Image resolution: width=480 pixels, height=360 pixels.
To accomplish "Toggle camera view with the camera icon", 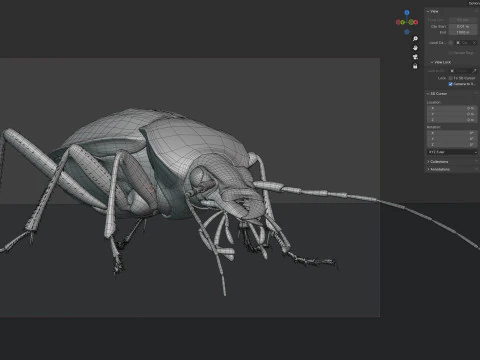I will (x=415, y=57).
